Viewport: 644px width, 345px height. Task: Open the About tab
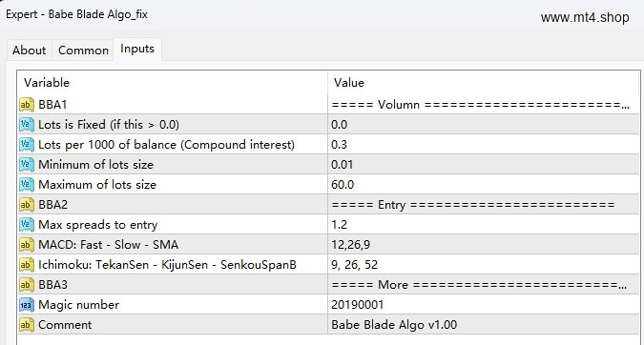click(30, 51)
